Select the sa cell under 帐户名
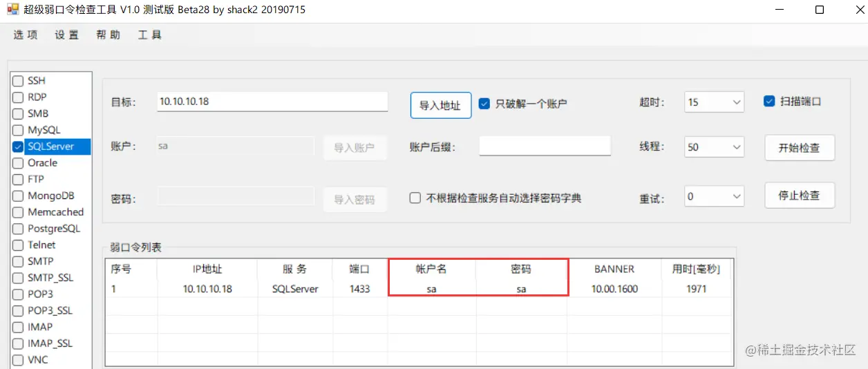868x369 pixels. [x=432, y=289]
